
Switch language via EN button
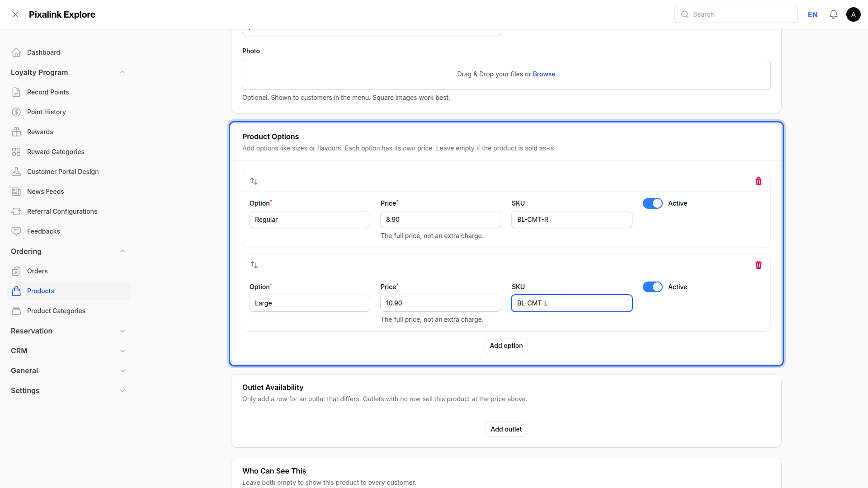click(813, 14)
